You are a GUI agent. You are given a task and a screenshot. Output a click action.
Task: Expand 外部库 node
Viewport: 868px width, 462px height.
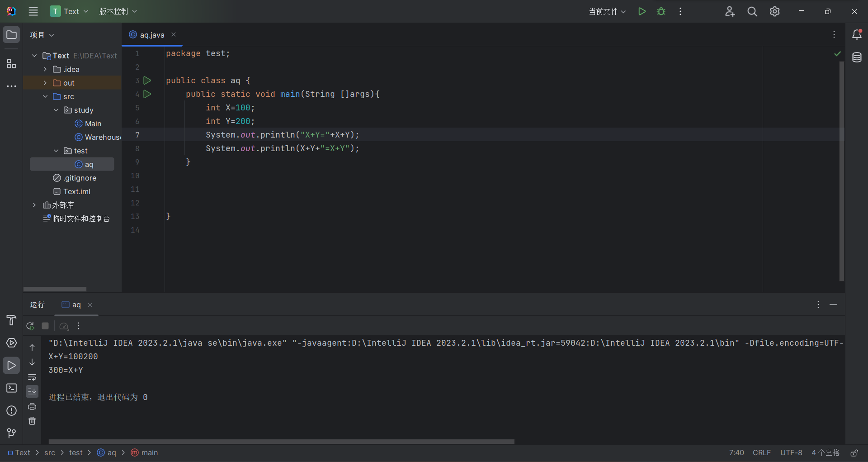pyautogui.click(x=34, y=205)
